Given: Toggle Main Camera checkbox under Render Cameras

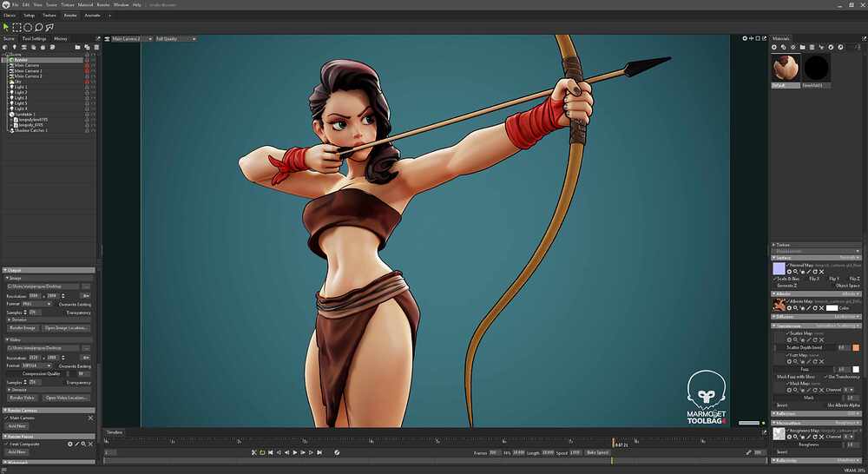Looking at the screenshot, I should click(x=7, y=418).
